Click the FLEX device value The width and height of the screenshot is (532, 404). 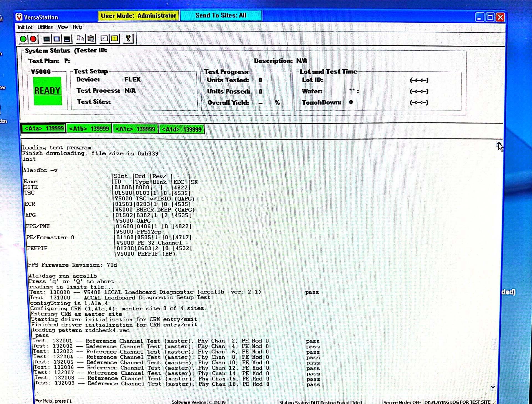point(132,79)
